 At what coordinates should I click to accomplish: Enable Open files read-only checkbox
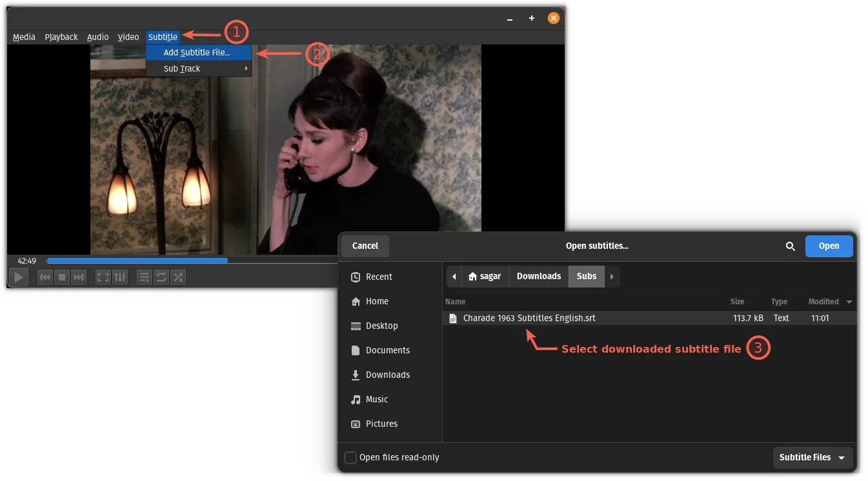point(350,458)
